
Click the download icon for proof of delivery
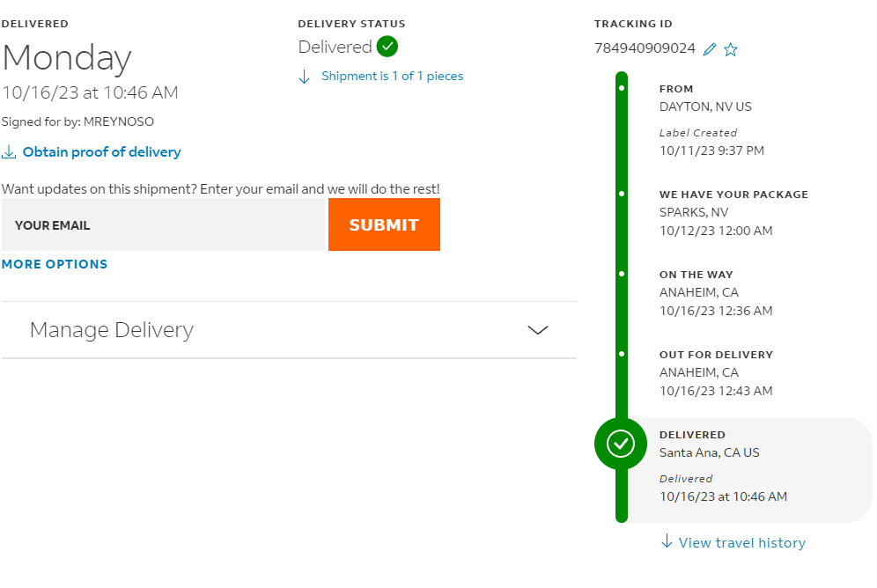tap(9, 151)
